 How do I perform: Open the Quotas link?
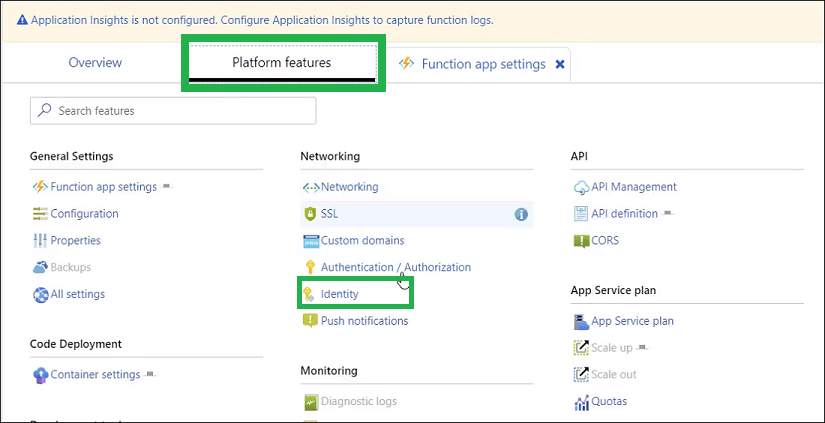[609, 401]
